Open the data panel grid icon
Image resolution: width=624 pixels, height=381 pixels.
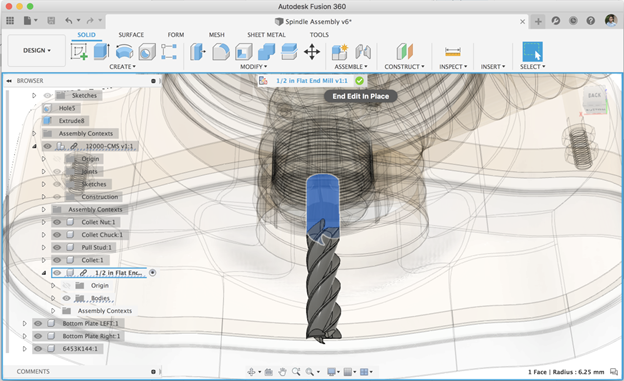point(10,21)
